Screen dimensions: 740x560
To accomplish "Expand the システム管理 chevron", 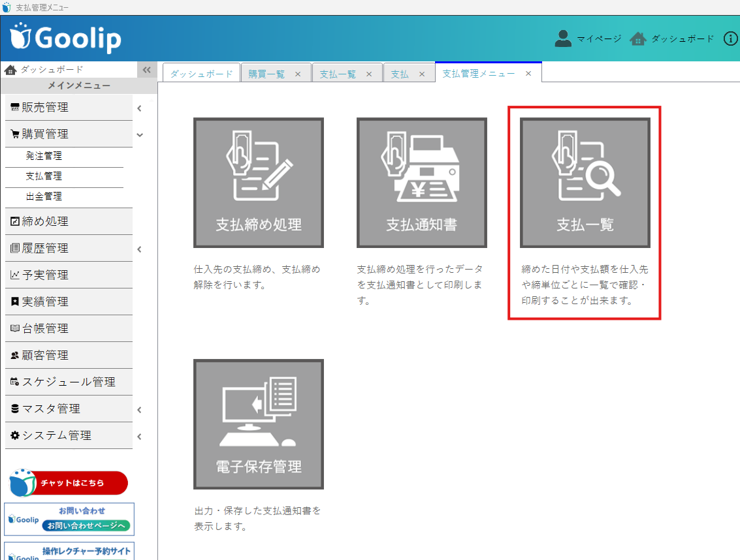I will (140, 437).
